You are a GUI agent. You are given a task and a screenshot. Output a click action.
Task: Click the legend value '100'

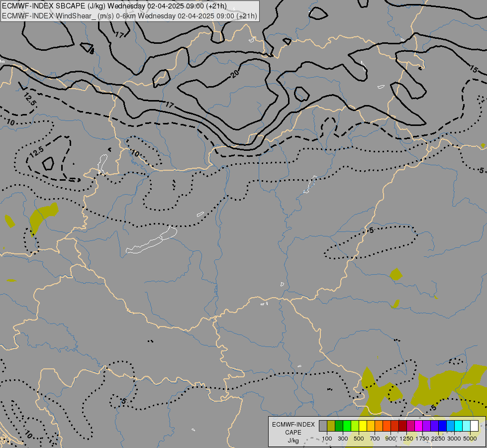(327, 439)
